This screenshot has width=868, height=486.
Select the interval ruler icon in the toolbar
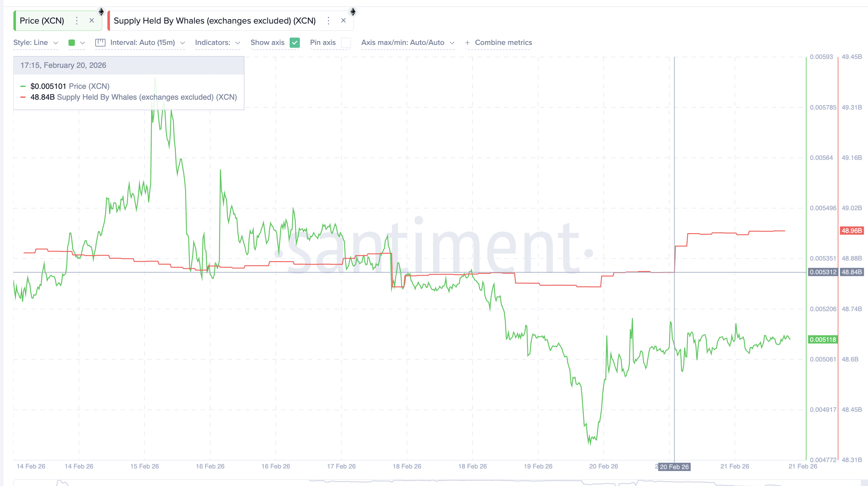coord(100,43)
